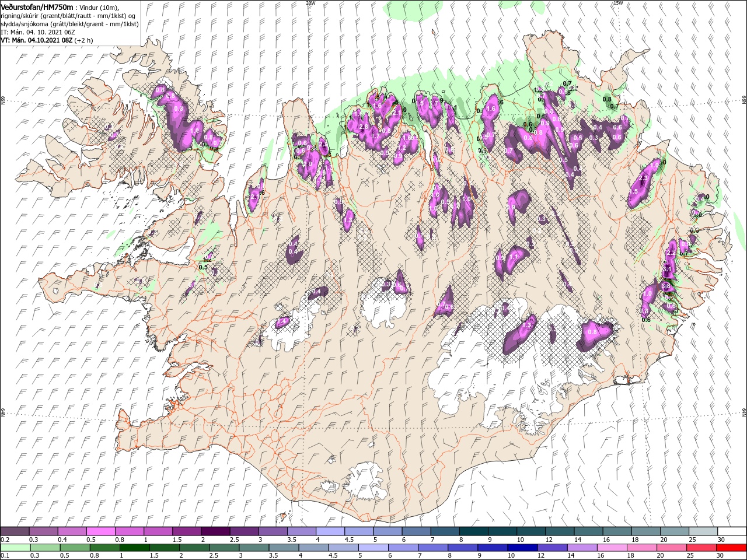Click the 8 dark teal swatch in the upper legend row
747x560 pixels.
click(473, 531)
